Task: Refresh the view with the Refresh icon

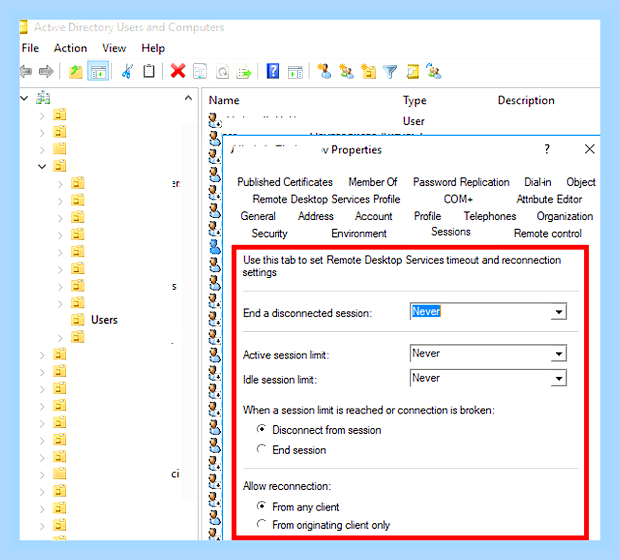Action: 222,72
